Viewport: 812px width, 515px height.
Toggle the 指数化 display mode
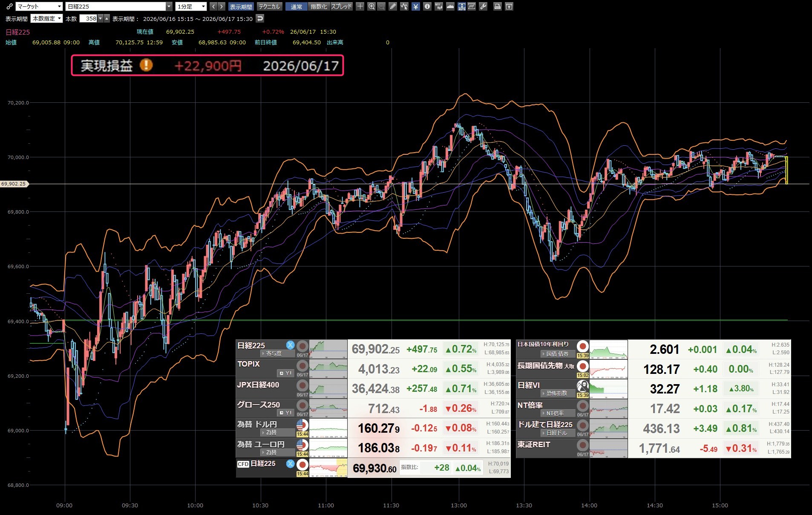point(319,6)
